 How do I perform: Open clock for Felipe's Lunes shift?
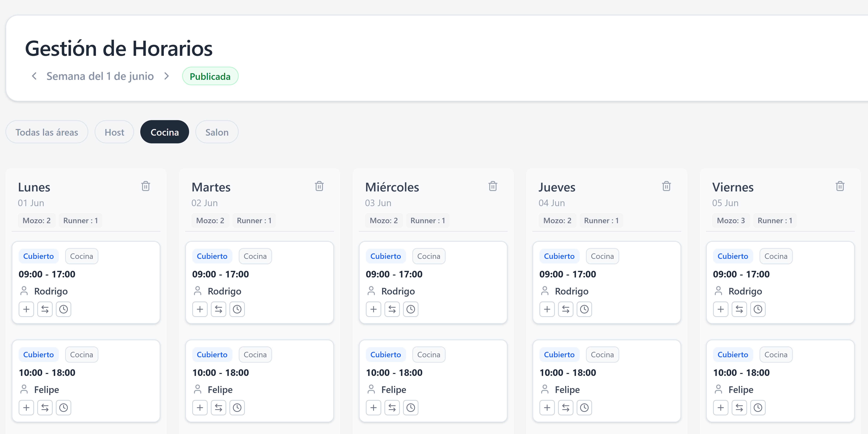coord(63,407)
